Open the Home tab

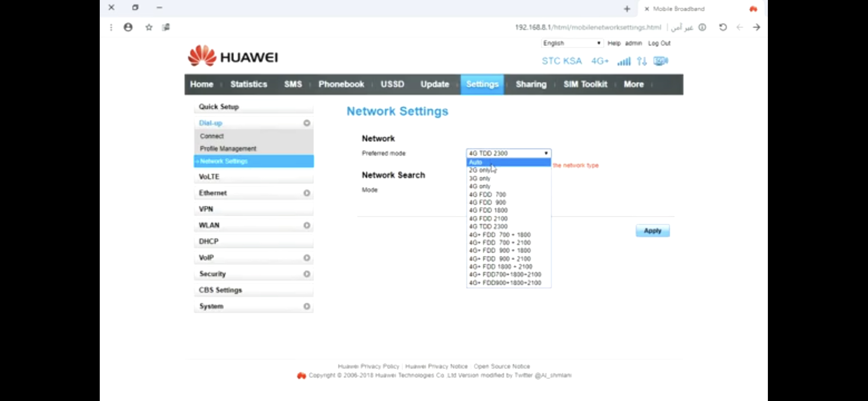click(202, 84)
